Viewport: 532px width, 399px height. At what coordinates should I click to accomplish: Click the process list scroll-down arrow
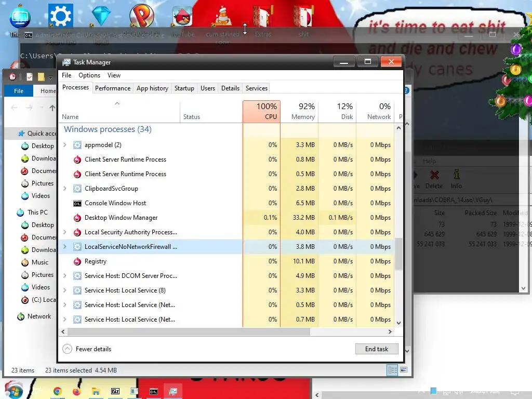[398, 323]
